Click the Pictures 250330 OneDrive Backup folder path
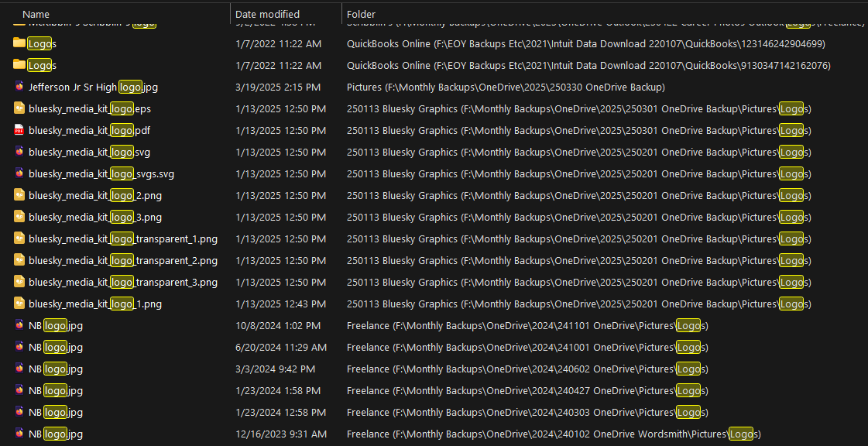Viewport: 868px width, 446px height. 506,87
